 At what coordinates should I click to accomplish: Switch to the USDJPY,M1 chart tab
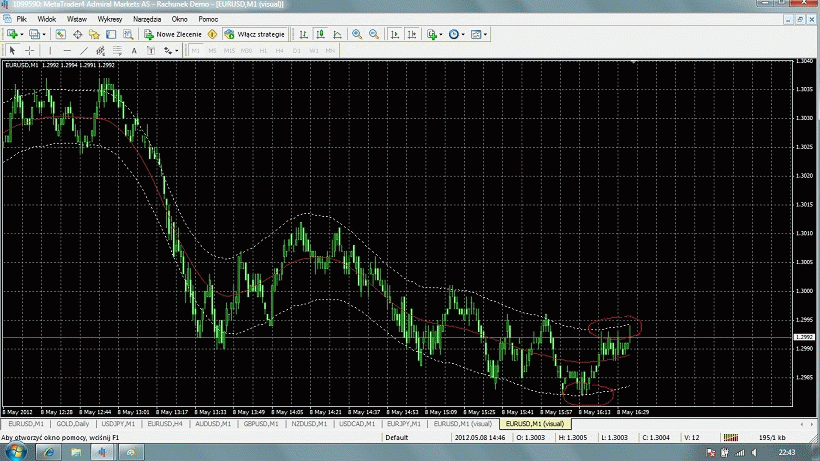click(118, 424)
